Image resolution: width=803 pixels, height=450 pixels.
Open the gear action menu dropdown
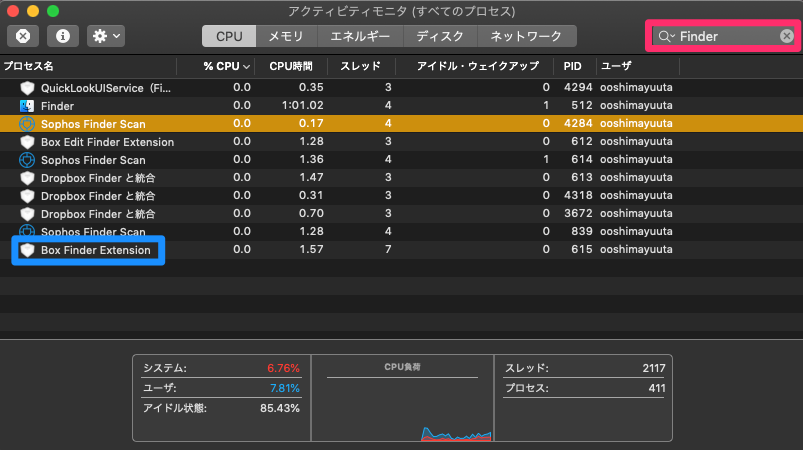pyautogui.click(x=106, y=36)
